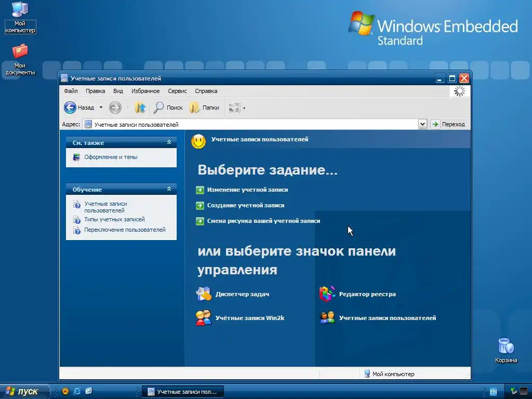The width and height of the screenshot is (532, 399).
Task: Click the Редактор реестра icon
Action: pos(327,294)
